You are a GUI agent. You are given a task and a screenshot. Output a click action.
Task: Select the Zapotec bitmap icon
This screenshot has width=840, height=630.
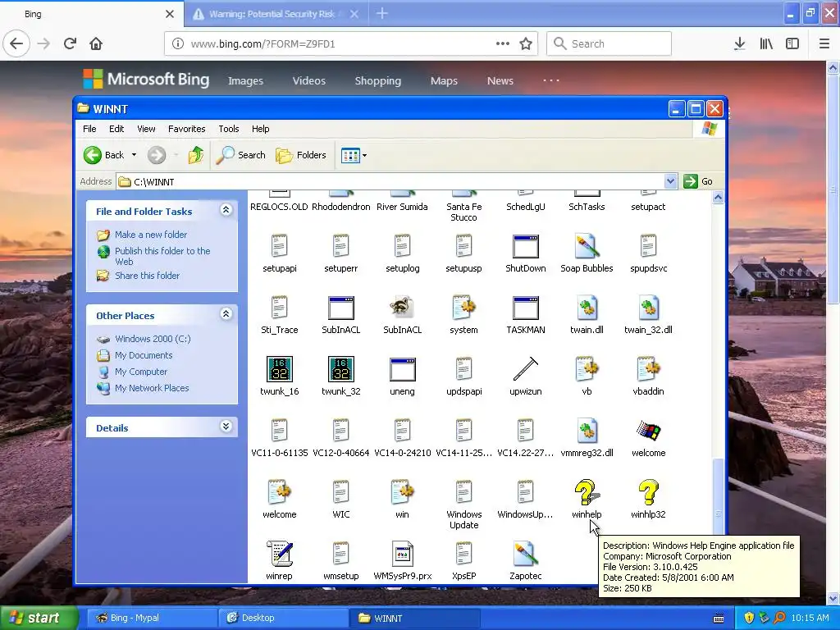525,554
